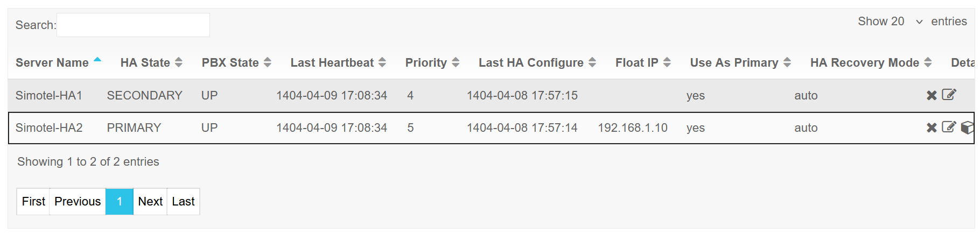Edit the Simotel-HA1 server entry
The image size is (980, 241).
949,95
